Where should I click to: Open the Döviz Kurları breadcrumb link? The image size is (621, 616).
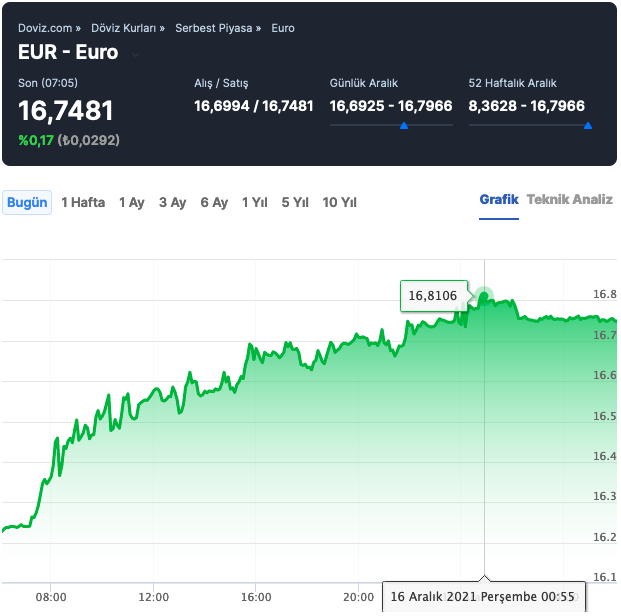coord(127,28)
